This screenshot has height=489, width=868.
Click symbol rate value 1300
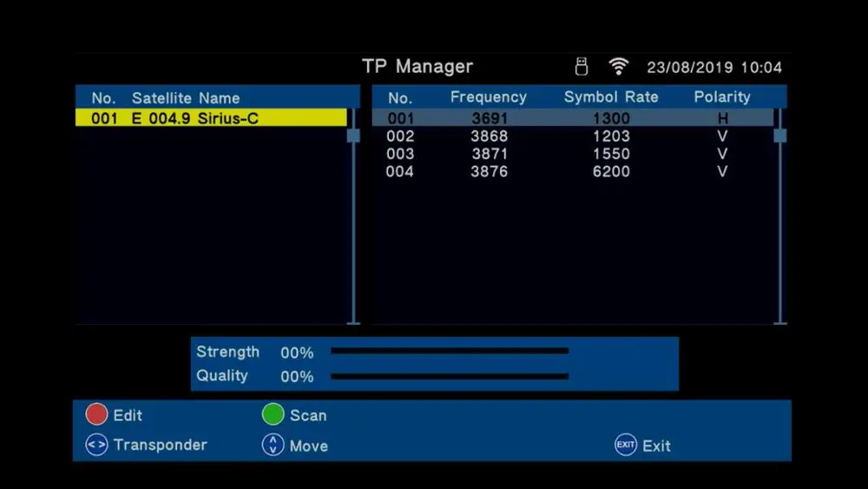(x=611, y=118)
